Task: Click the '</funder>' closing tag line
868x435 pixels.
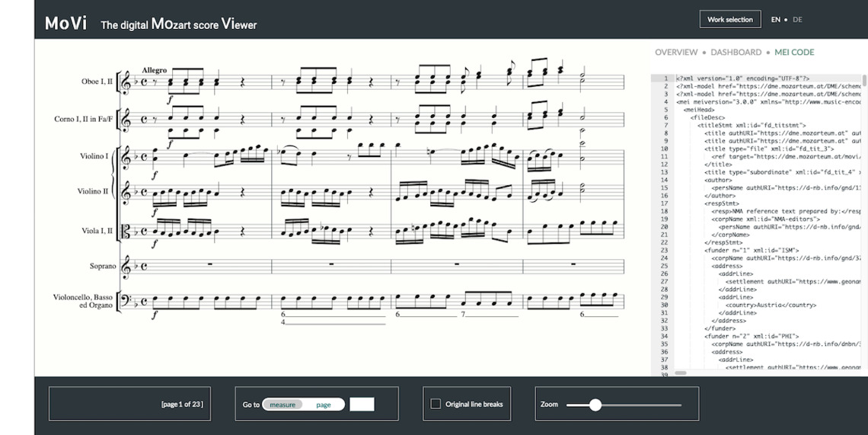Action: point(720,328)
